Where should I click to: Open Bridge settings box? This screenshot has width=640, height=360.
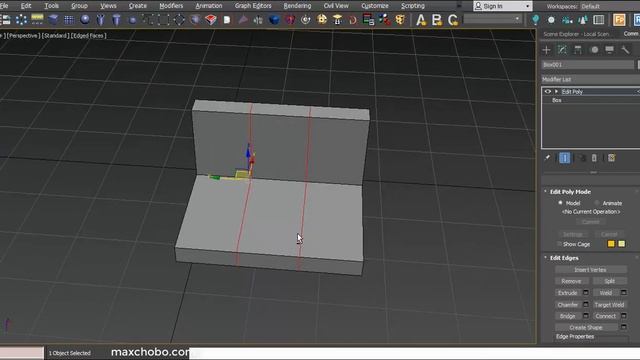click(x=586, y=316)
